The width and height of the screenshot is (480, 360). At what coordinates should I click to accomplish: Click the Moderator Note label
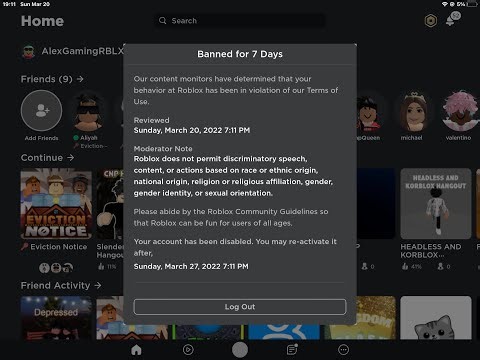click(163, 149)
